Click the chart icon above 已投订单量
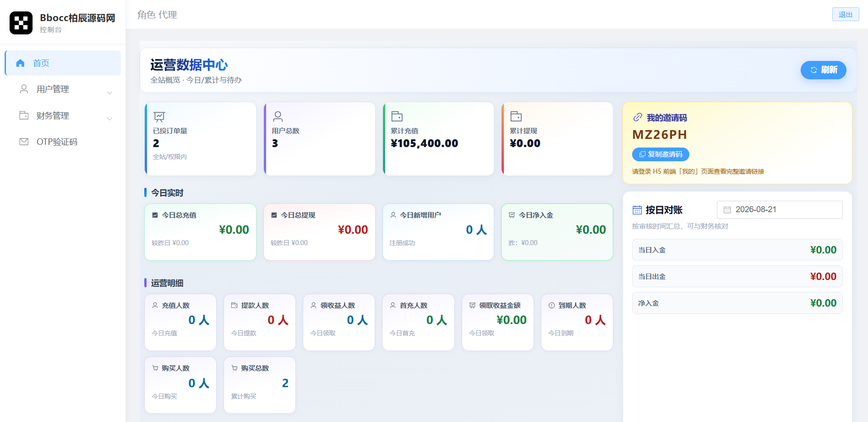This screenshot has height=422, width=868. 159,116
